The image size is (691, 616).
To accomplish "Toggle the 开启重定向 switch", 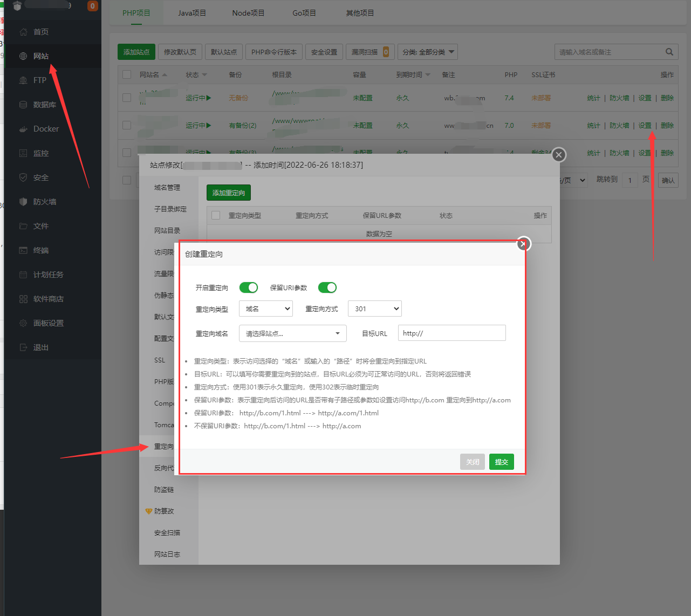I will (x=249, y=288).
